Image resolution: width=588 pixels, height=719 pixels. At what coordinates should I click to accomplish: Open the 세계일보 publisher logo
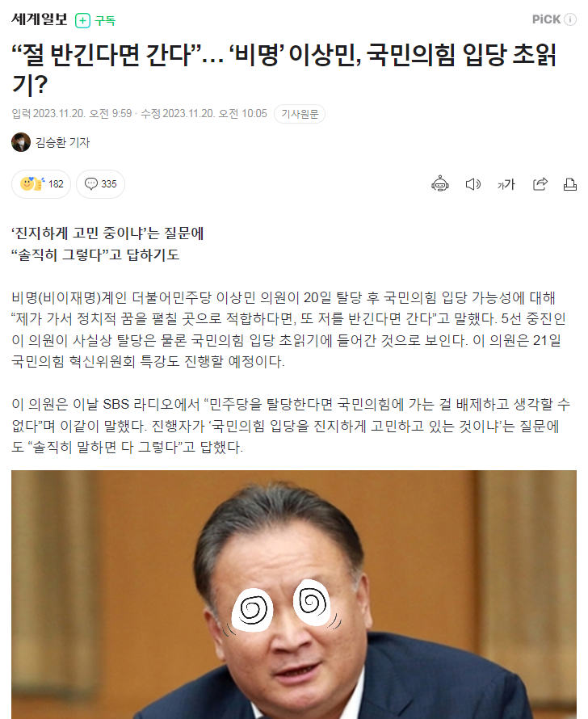pyautogui.click(x=40, y=19)
